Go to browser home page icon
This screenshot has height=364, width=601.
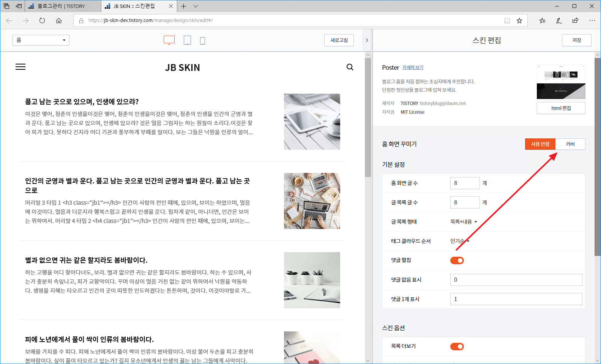(59, 20)
